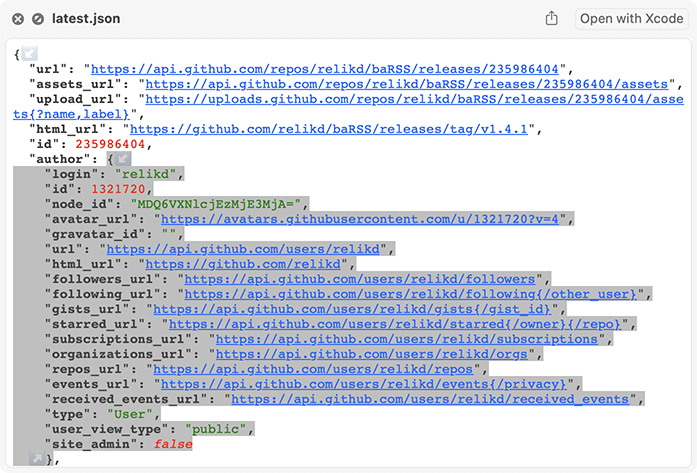Close the latest.json preview window
Image resolution: width=697 pixels, height=473 pixels.
coord(18,18)
